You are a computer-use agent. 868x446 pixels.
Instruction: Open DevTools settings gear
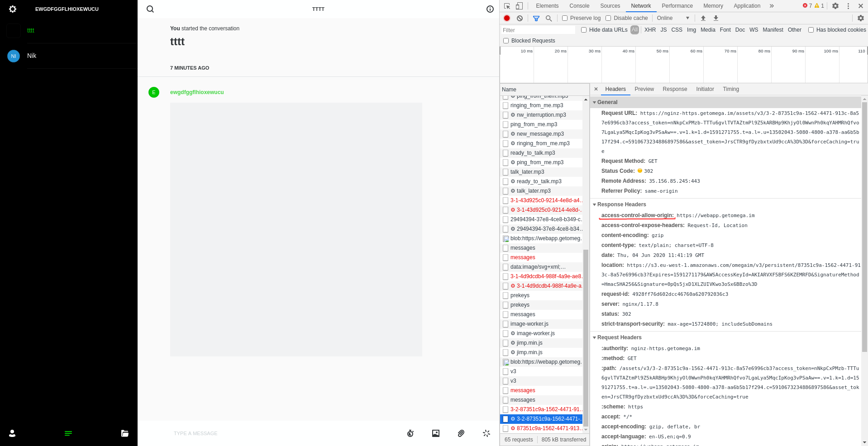click(x=835, y=6)
